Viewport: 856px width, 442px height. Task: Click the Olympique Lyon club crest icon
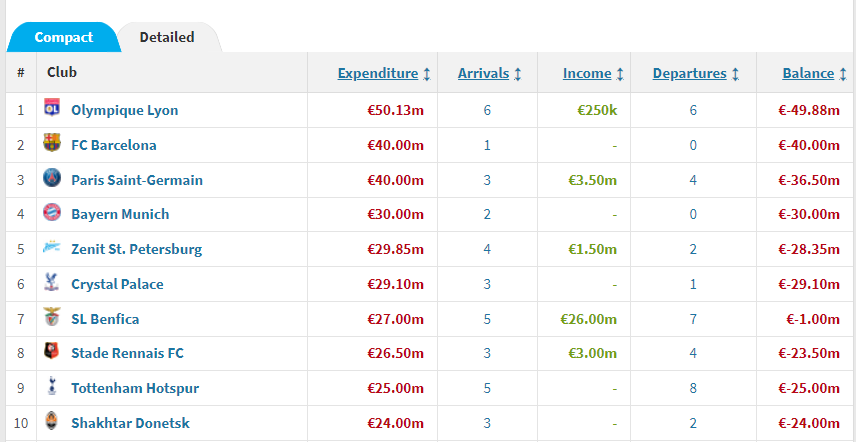pyautogui.click(x=52, y=109)
